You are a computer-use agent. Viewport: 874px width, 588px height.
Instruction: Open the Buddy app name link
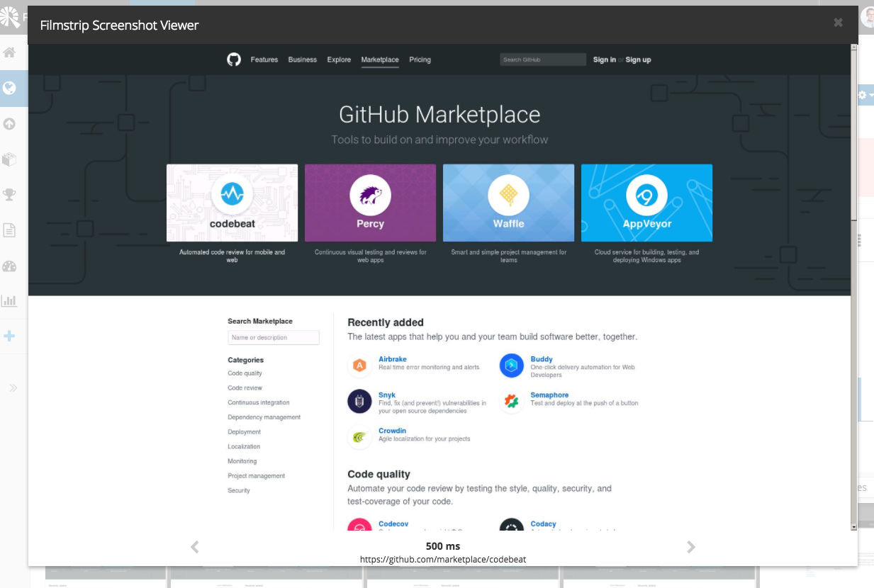tap(542, 359)
